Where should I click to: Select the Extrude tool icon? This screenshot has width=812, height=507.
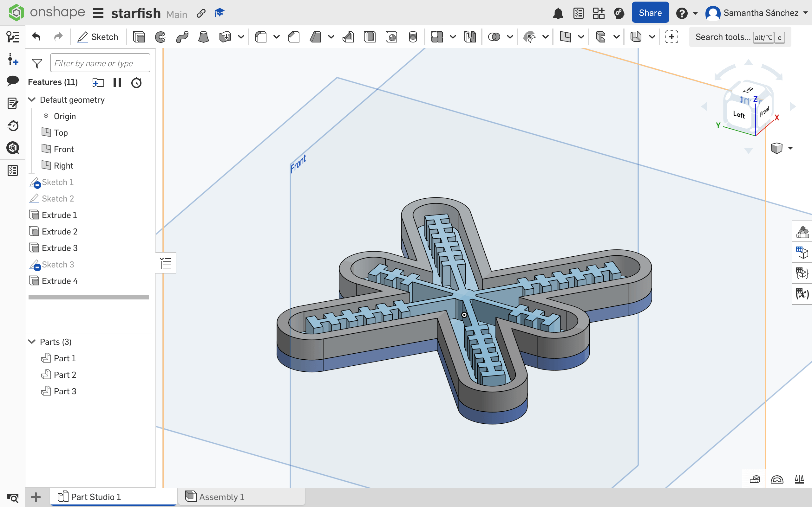pyautogui.click(x=139, y=37)
